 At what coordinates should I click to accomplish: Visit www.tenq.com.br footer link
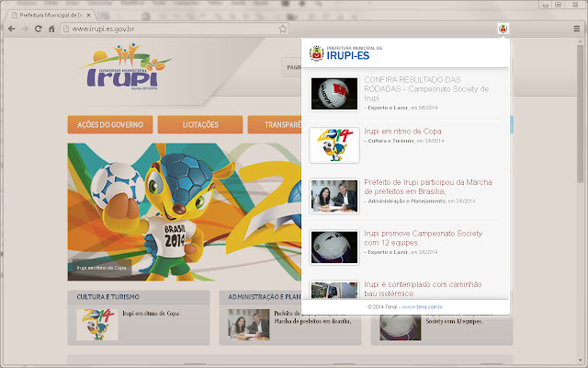pos(422,306)
